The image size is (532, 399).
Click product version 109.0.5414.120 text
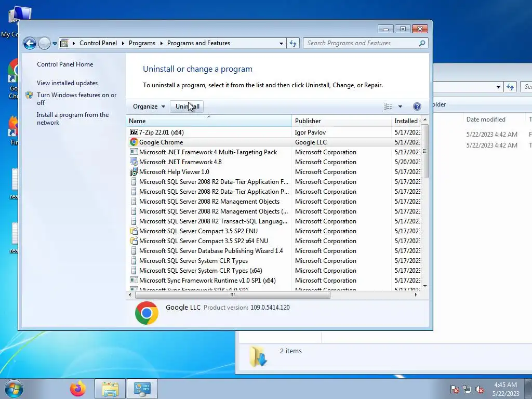270,308
